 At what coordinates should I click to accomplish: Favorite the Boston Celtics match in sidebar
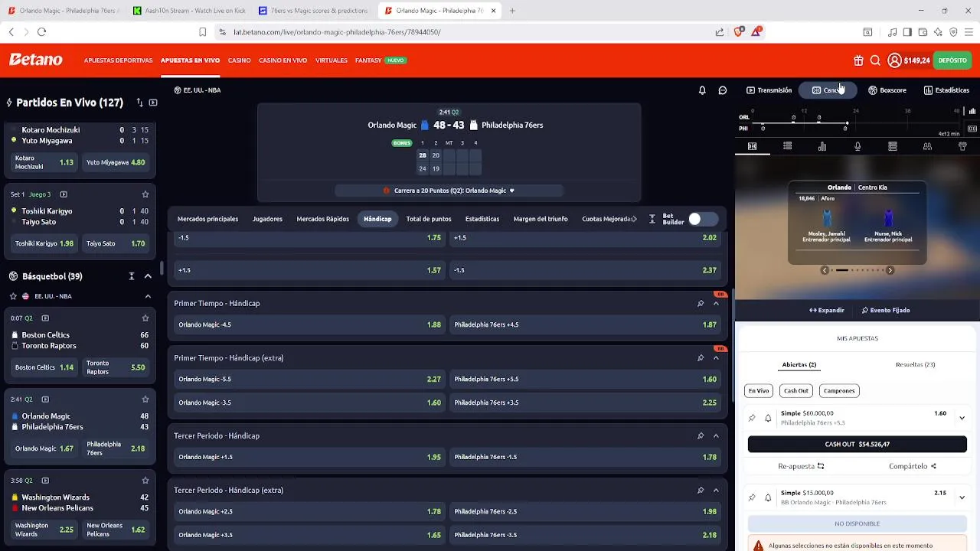145,318
